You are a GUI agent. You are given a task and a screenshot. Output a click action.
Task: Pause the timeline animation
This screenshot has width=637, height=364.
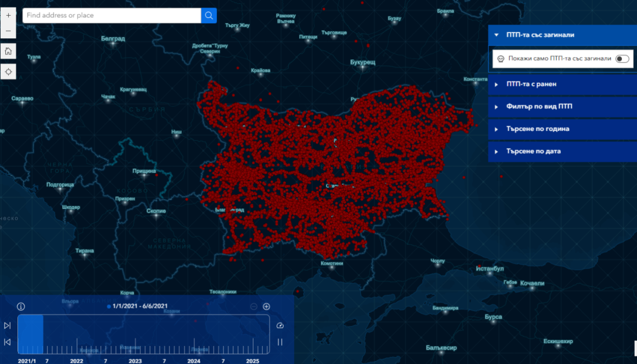280,342
